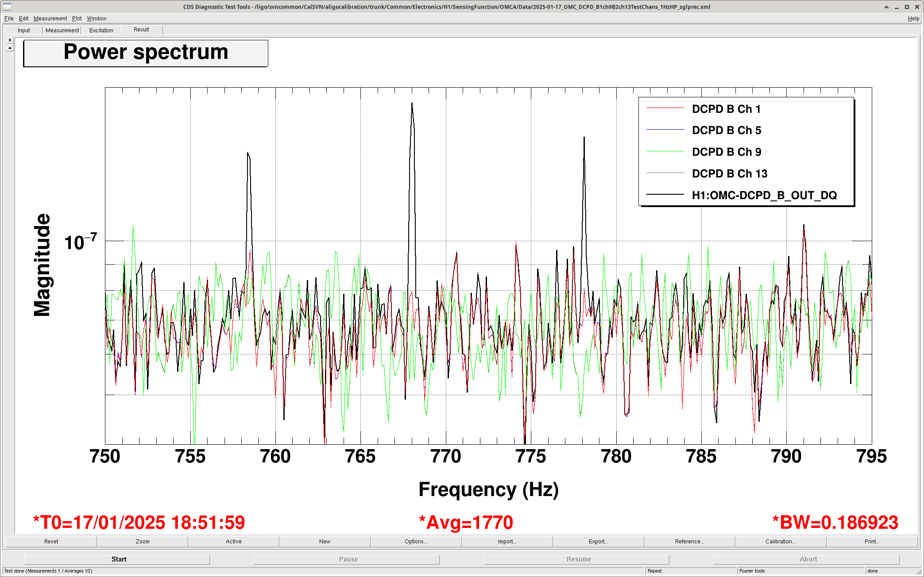Screen dimensions: 924x577
Task: Start the measurement
Action: click(117, 559)
